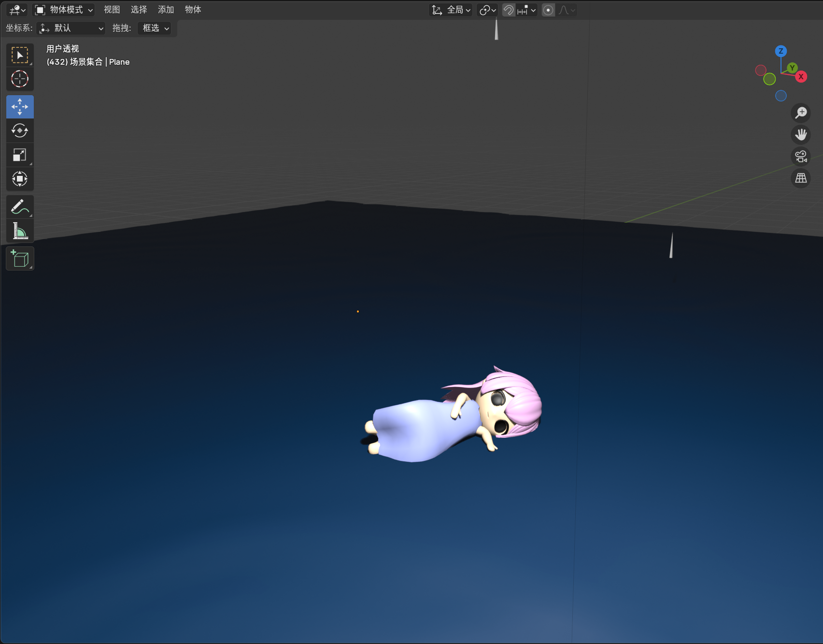823x644 pixels.
Task: Click the red X axis gizmo
Action: (x=801, y=77)
